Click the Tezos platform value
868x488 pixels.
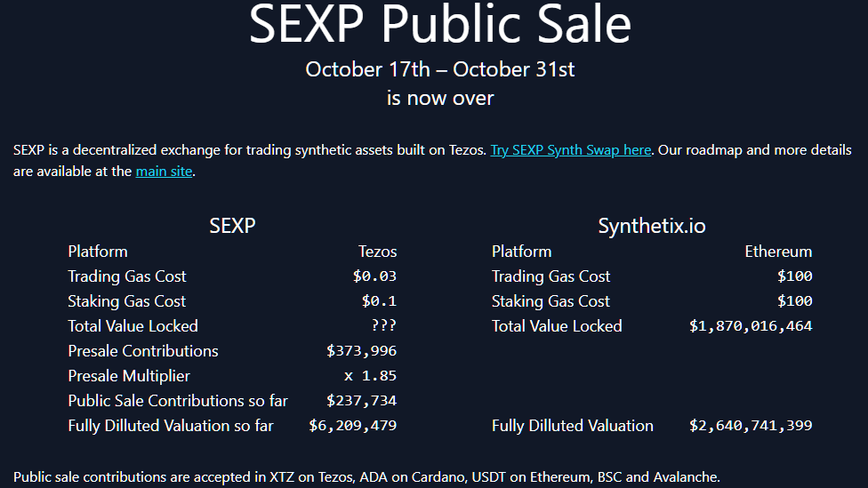coord(378,252)
